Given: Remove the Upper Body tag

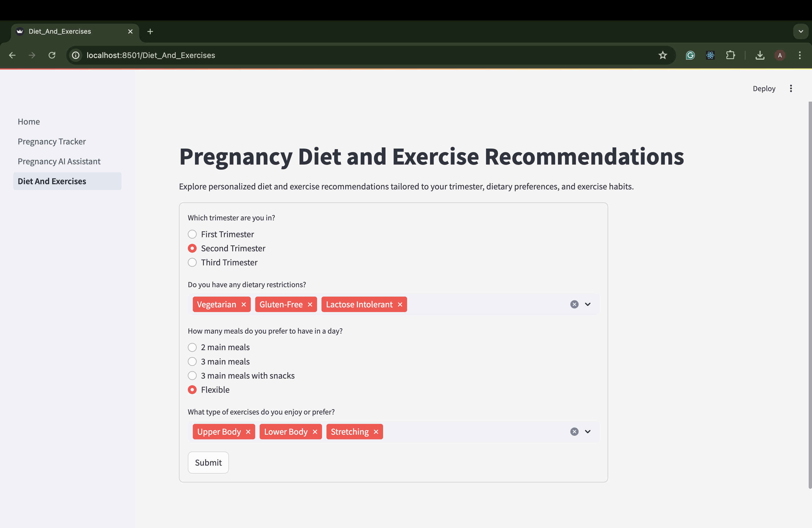Looking at the screenshot, I should point(248,431).
